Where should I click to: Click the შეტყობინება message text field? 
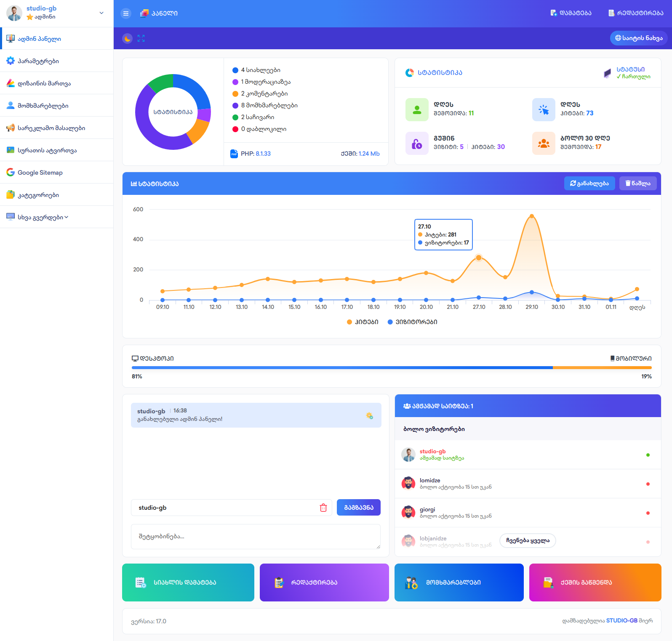tap(255, 536)
